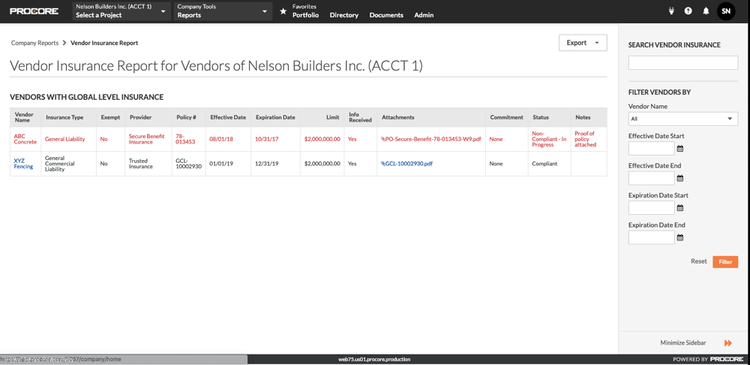Click the orange Minimize Sidebar arrows icon
This screenshot has width=750, height=365.
pos(728,343)
